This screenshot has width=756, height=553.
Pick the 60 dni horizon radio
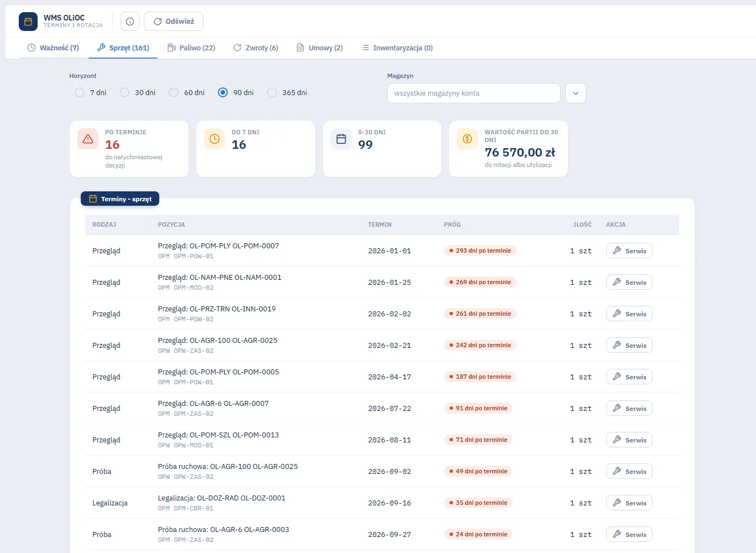coord(174,92)
